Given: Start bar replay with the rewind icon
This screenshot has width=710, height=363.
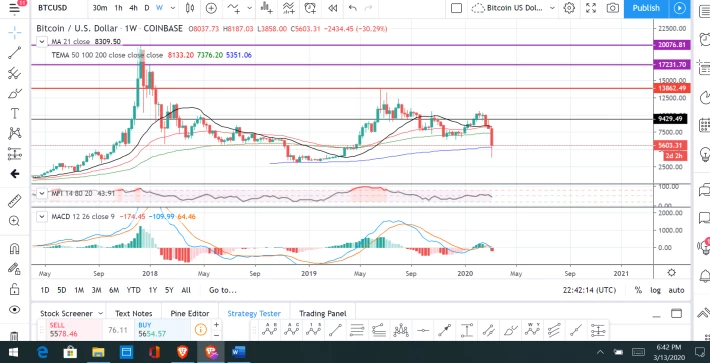Looking at the screenshot, I should pos(333,8).
